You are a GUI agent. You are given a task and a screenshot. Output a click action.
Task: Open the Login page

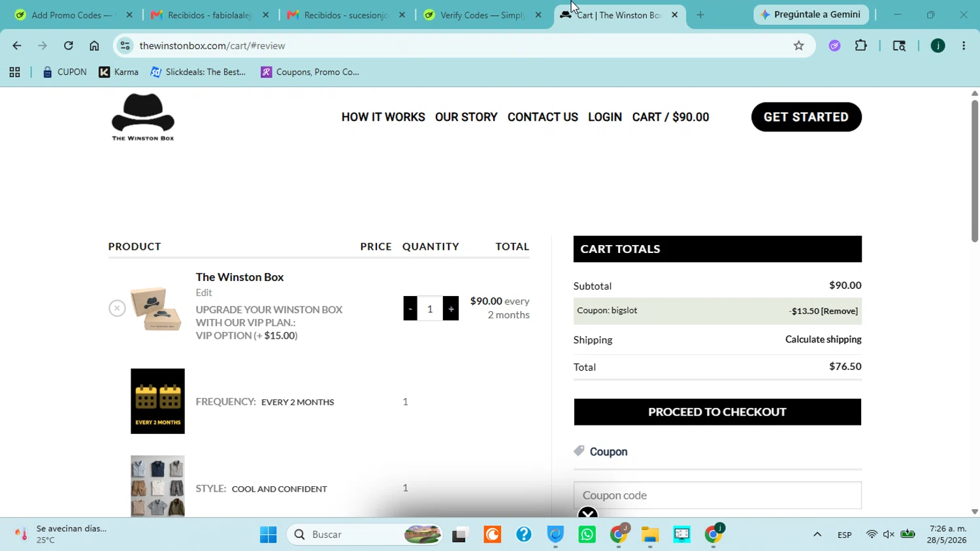tap(605, 117)
